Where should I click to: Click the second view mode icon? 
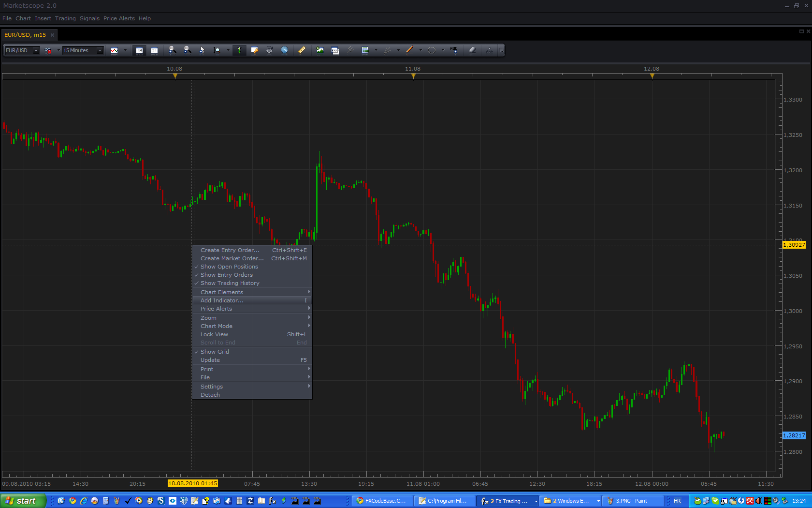(154, 50)
